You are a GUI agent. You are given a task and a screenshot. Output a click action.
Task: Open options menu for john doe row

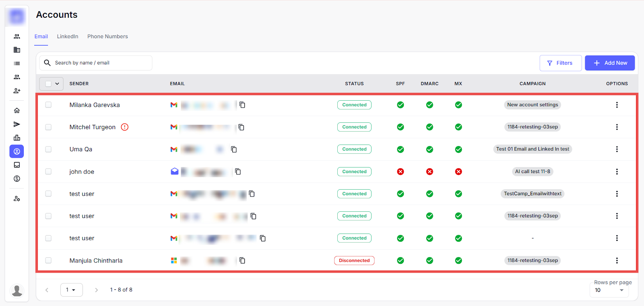(617, 172)
